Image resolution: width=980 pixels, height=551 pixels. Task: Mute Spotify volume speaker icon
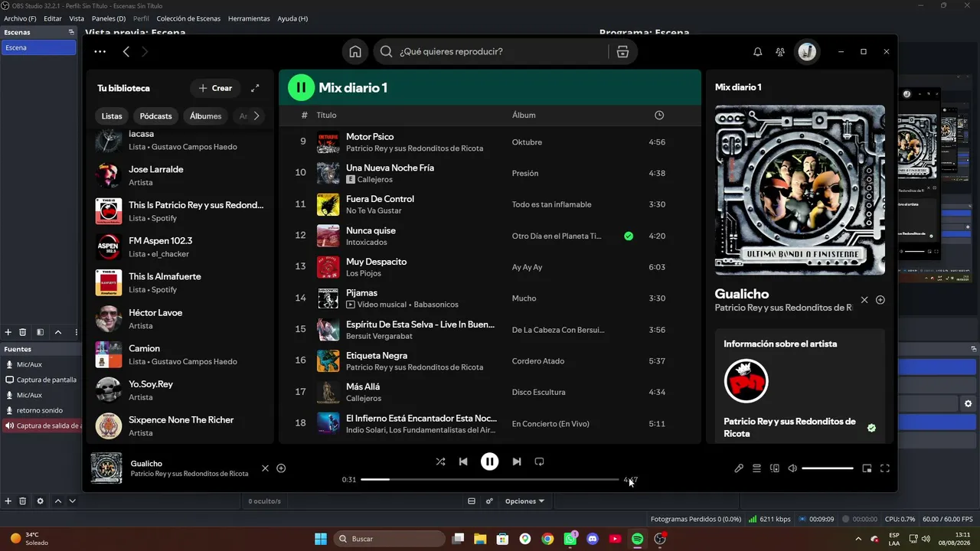pyautogui.click(x=792, y=468)
